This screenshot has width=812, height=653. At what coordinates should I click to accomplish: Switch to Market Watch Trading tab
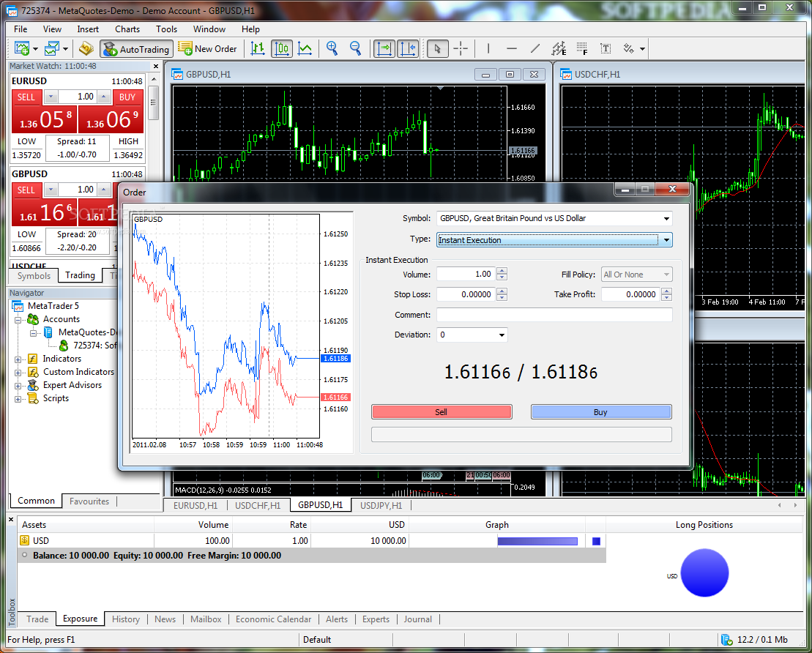click(81, 275)
